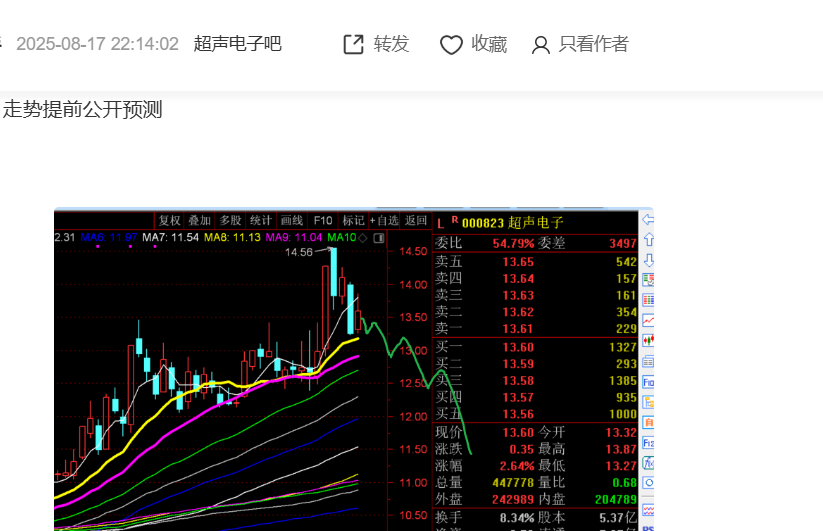823x531 pixels.
Task: Click the 卖一 price 13.61
Action: (x=518, y=329)
